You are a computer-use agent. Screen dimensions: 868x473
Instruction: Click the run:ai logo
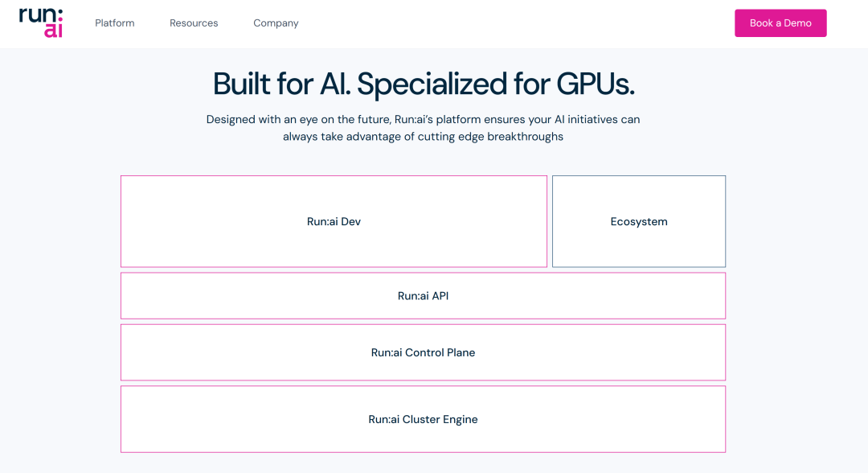(41, 23)
